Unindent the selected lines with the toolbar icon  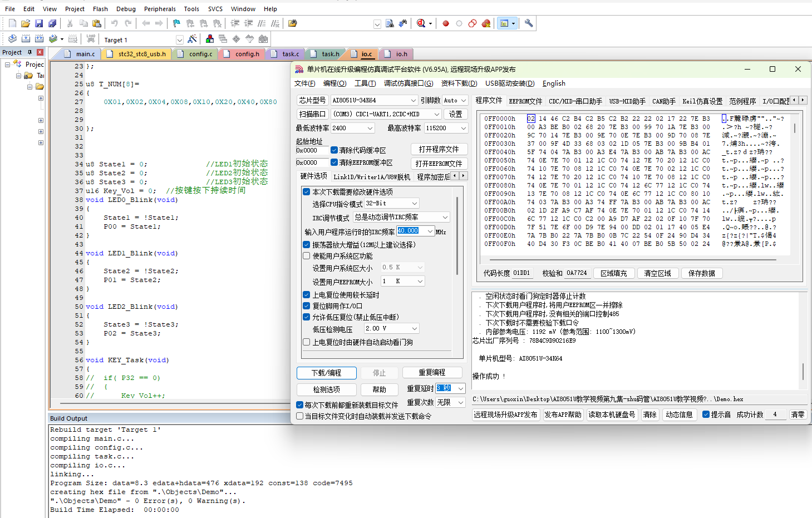coord(248,23)
